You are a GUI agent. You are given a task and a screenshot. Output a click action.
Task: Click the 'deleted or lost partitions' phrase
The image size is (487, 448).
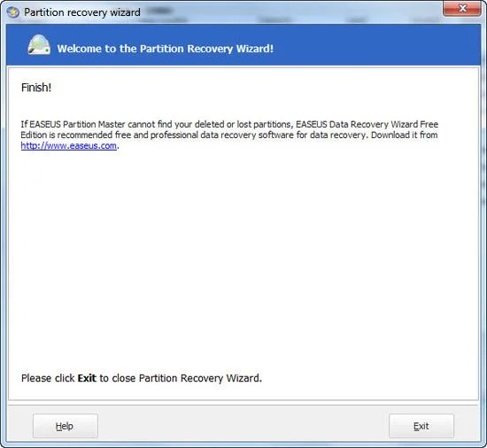(243, 124)
